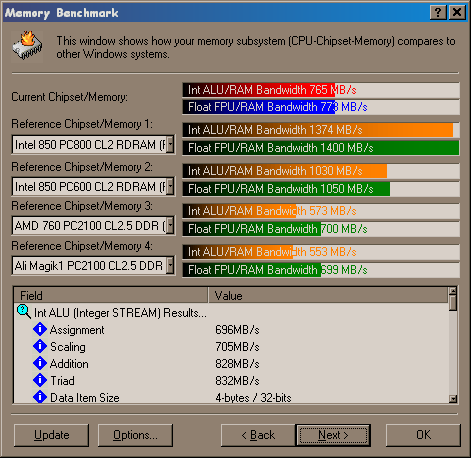Click the 705MB/s value
The image size is (471, 458).
237,347
